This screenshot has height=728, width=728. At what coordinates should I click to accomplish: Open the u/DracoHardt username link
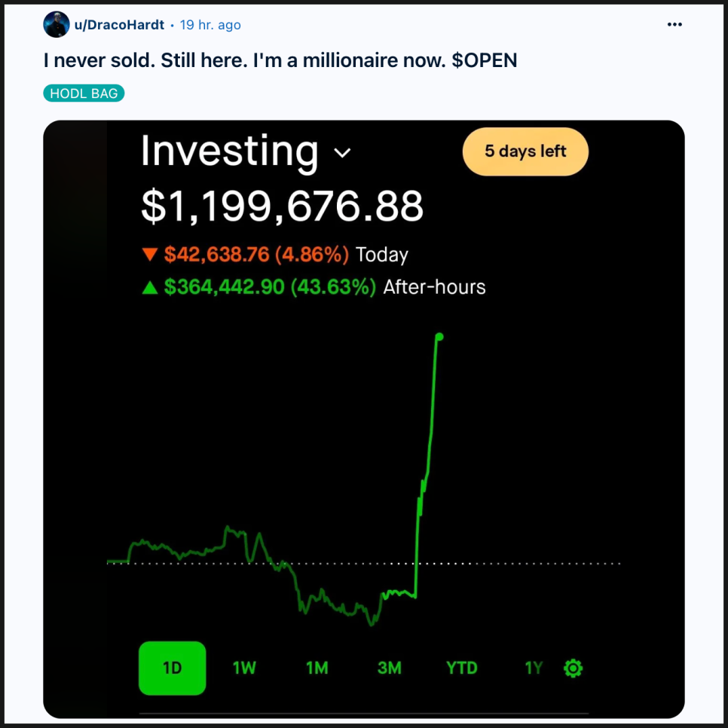tap(119, 25)
